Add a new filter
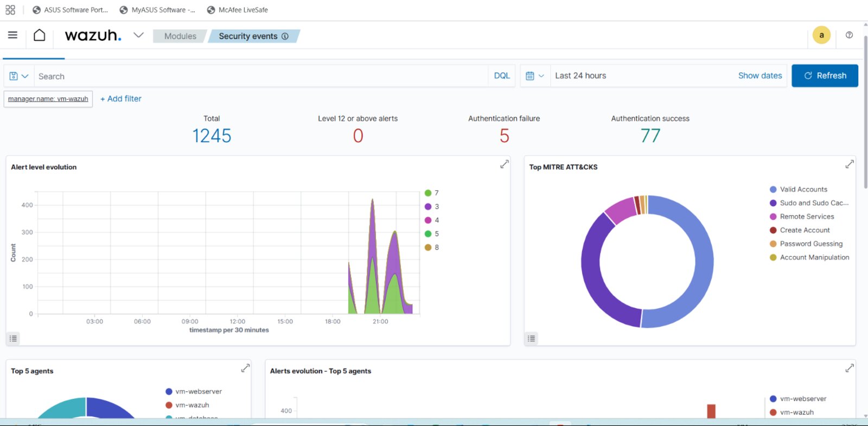The height and width of the screenshot is (426, 868). click(x=121, y=99)
